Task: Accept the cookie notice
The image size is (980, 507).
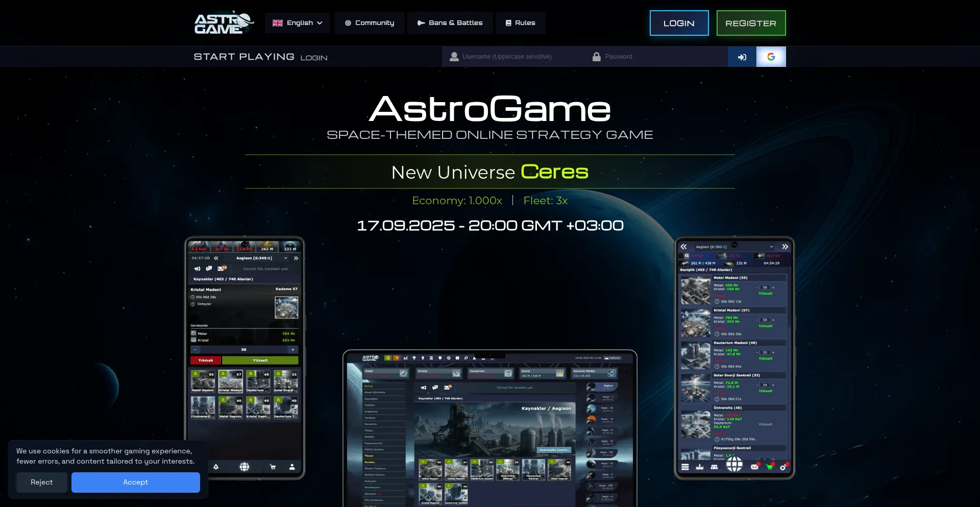Action: [x=136, y=482]
